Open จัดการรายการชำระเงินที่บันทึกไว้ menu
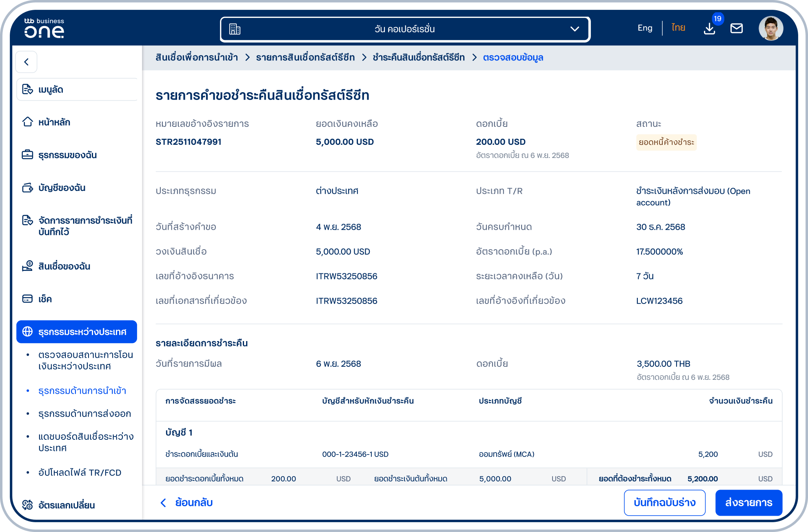 [85, 226]
